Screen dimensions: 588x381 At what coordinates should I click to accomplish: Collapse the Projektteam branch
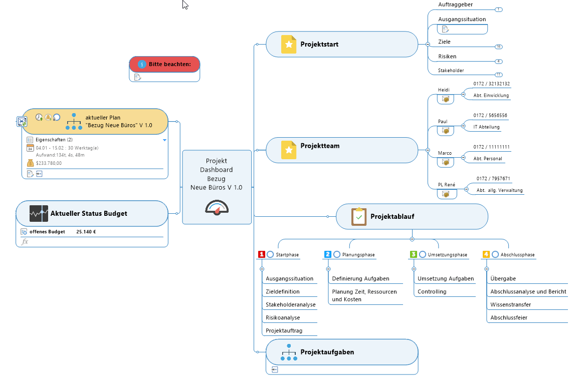(x=428, y=150)
